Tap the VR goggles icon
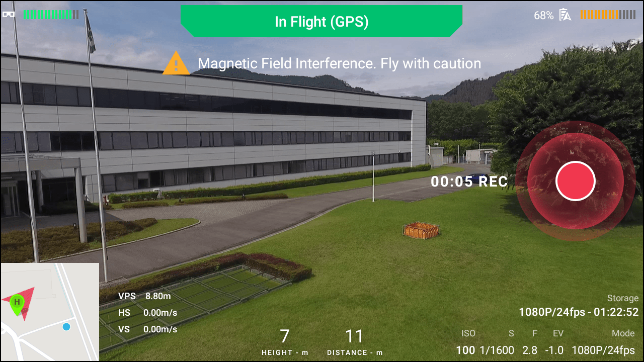Image resolution: width=644 pixels, height=362 pixels. pyautogui.click(x=9, y=15)
